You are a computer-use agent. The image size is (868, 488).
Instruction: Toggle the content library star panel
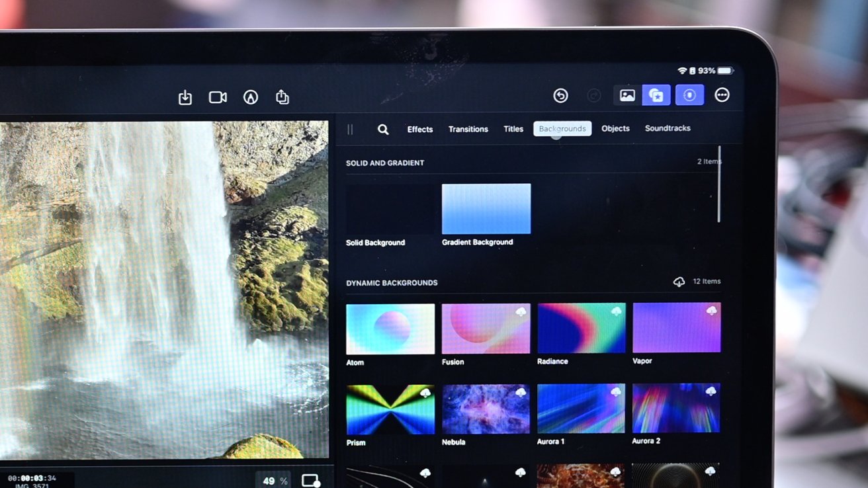tap(656, 95)
